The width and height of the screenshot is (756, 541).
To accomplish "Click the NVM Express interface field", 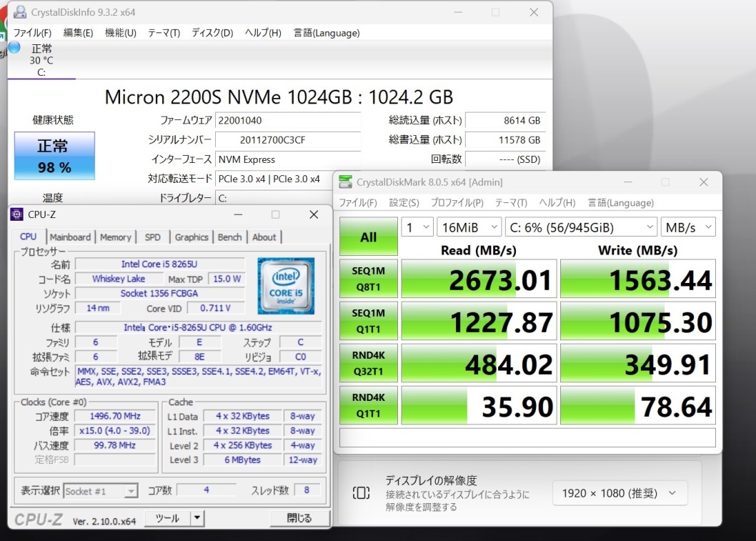I will (x=288, y=159).
